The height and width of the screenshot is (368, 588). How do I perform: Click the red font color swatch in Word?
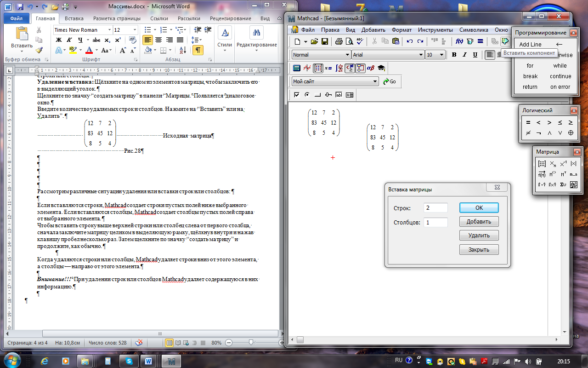[x=90, y=50]
